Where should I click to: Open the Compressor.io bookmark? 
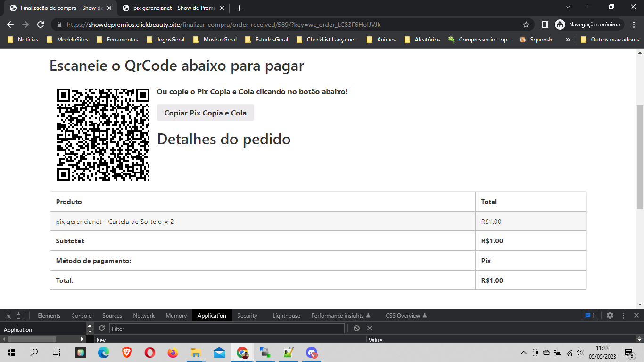click(x=480, y=40)
